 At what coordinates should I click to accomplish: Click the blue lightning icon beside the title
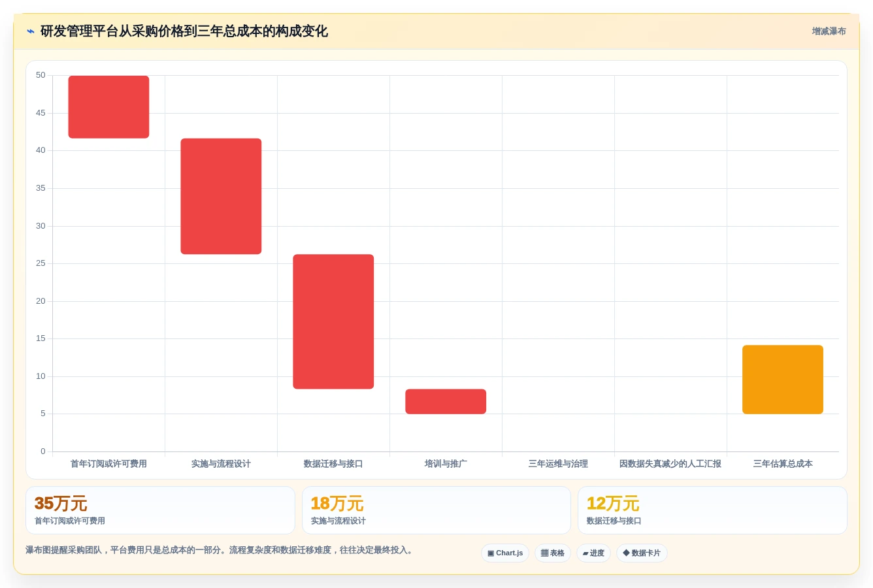pos(31,31)
